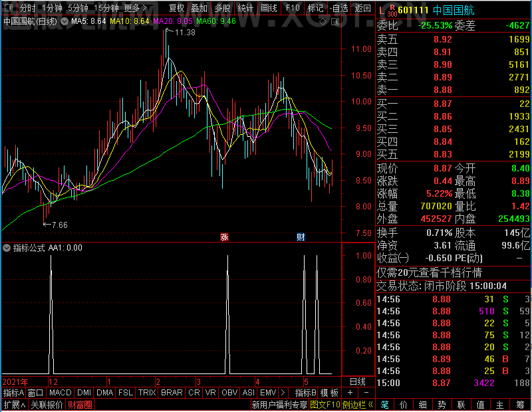
Task: Switch indicator to FSL
Action: (125, 393)
